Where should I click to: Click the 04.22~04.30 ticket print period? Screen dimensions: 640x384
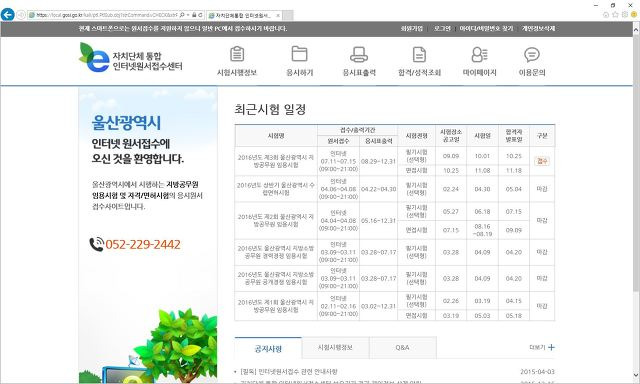(378, 189)
